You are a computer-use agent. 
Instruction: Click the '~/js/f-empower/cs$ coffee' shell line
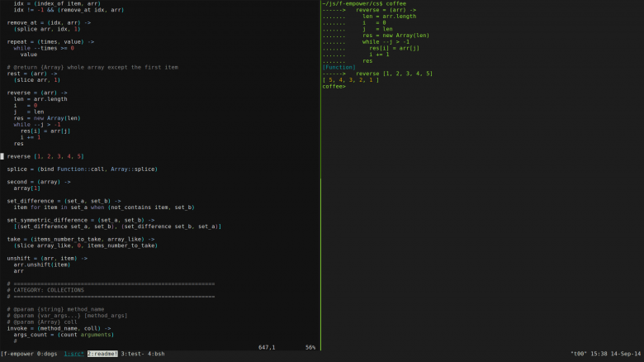pos(364,3)
